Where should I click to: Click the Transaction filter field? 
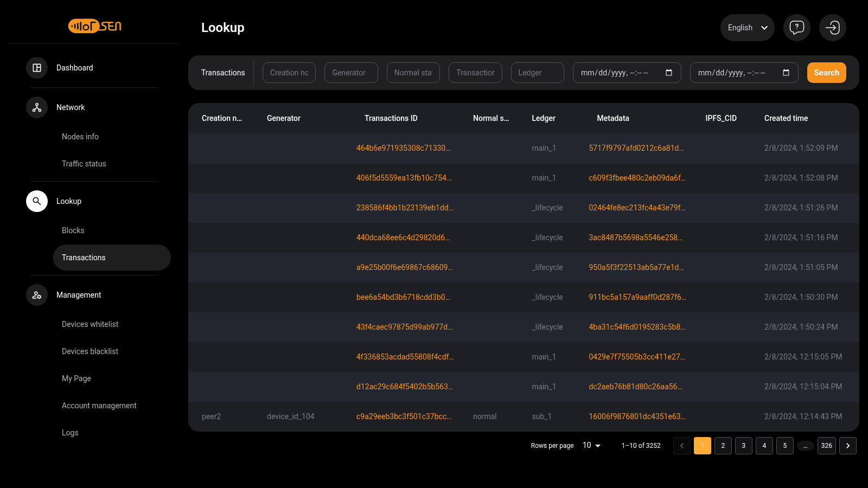point(475,73)
